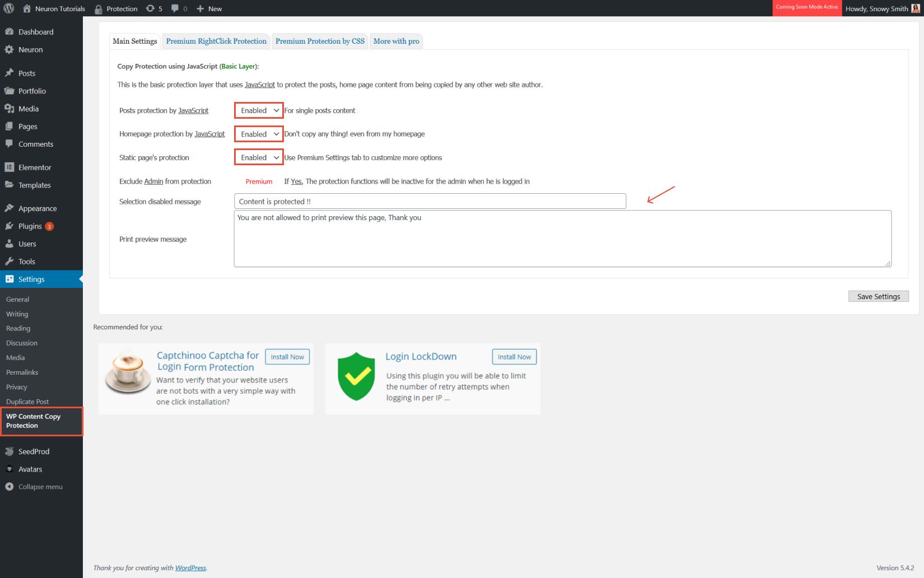Change the Posts protection by JavaScript dropdown
This screenshot has width=924, height=578.
[258, 110]
